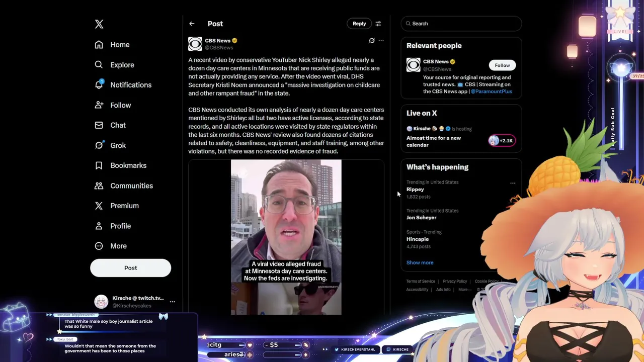Click in the Search input field
The width and height of the screenshot is (644, 362).
pos(461,24)
